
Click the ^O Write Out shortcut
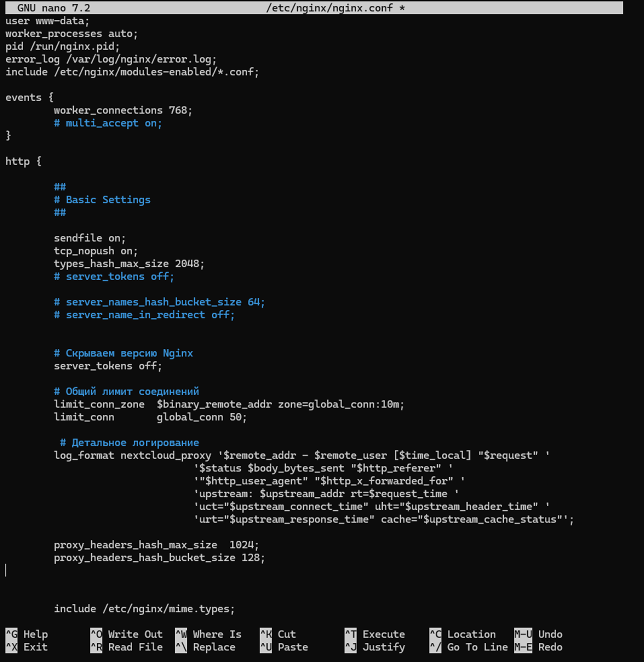point(127,634)
